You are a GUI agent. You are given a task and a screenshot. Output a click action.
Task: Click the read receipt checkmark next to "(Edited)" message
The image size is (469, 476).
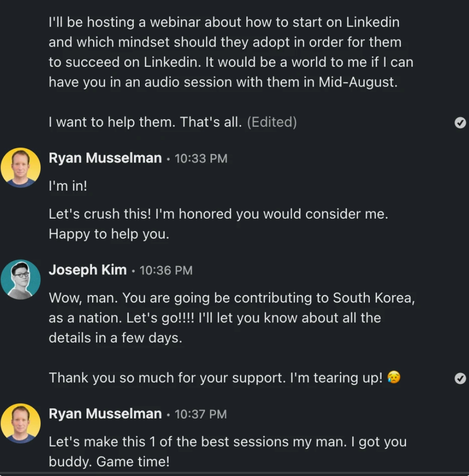(460, 122)
